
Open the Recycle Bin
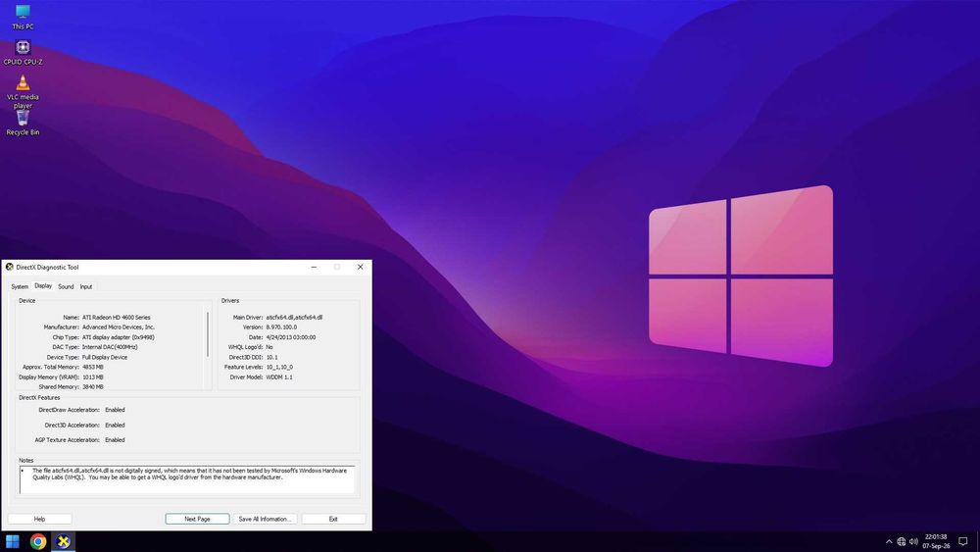coord(23,122)
